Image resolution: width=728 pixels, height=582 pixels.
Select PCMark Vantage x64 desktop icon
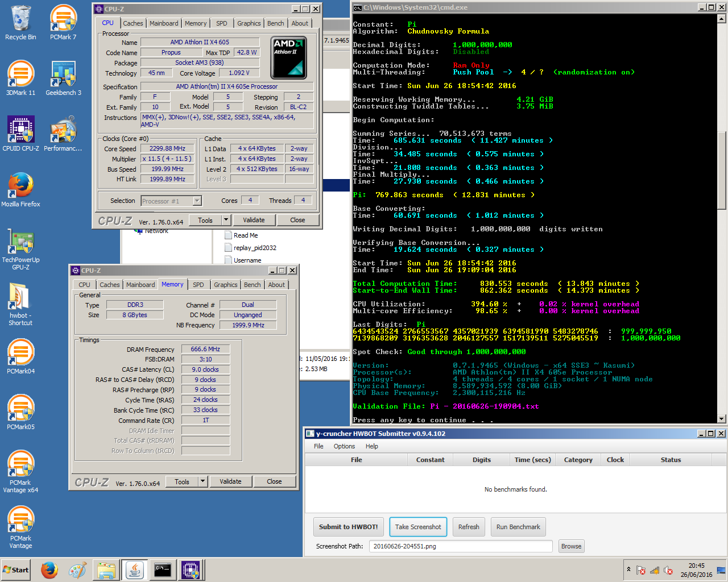[x=20, y=472]
